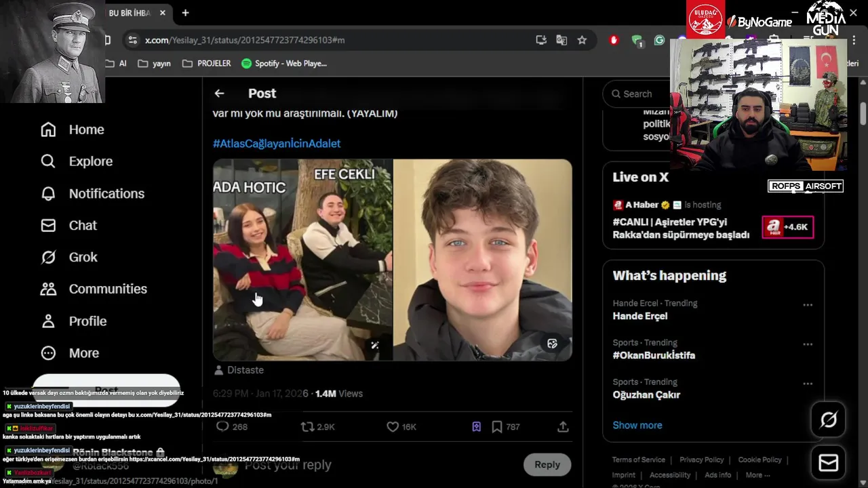Open the left photo of Ada and Efe
The image size is (868, 488).
tap(302, 260)
